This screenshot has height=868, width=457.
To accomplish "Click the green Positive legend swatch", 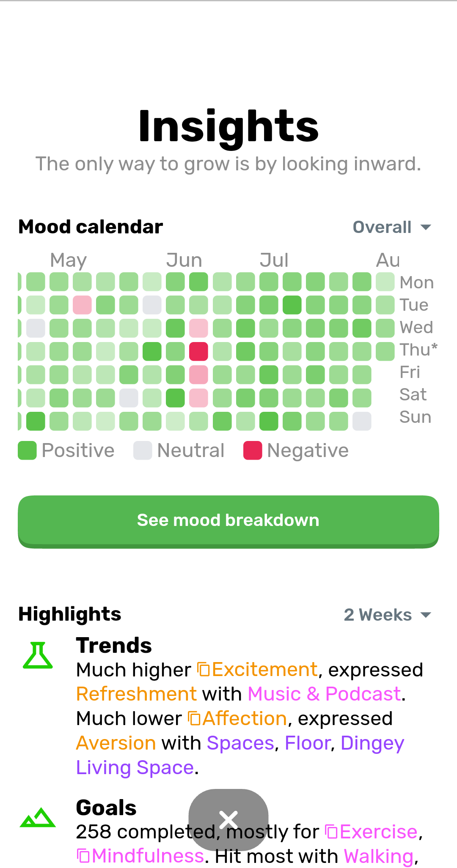I will (28, 450).
